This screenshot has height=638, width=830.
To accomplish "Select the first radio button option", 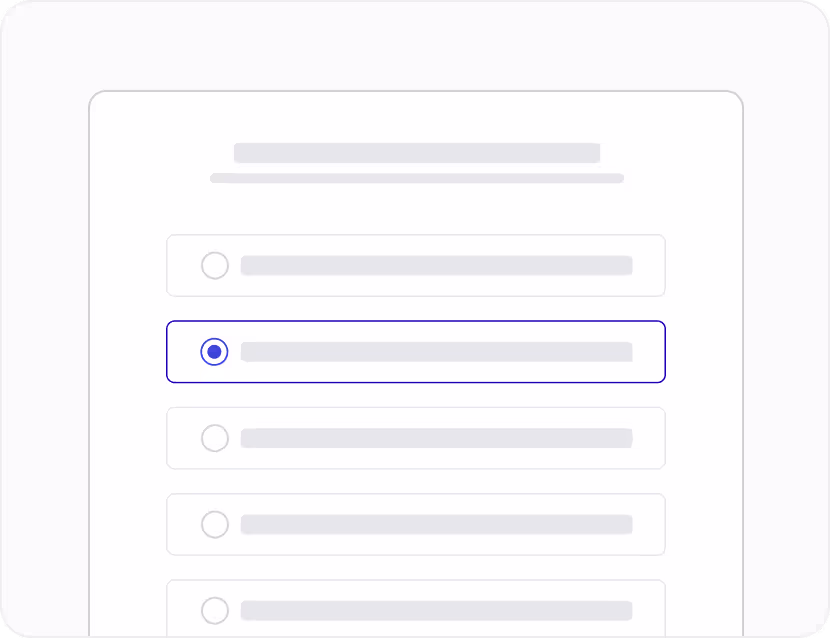I will tap(214, 266).
